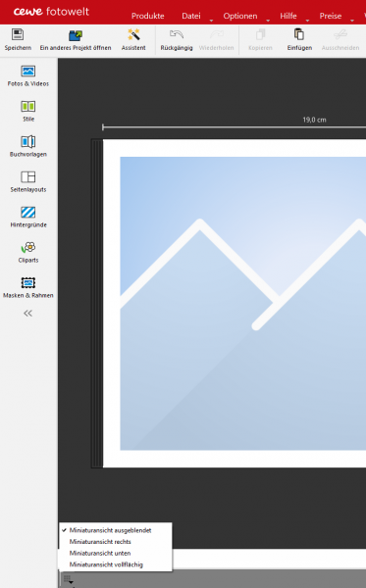
Task: Select Miniaturansicht ausgeblendet option
Action: 115,530
